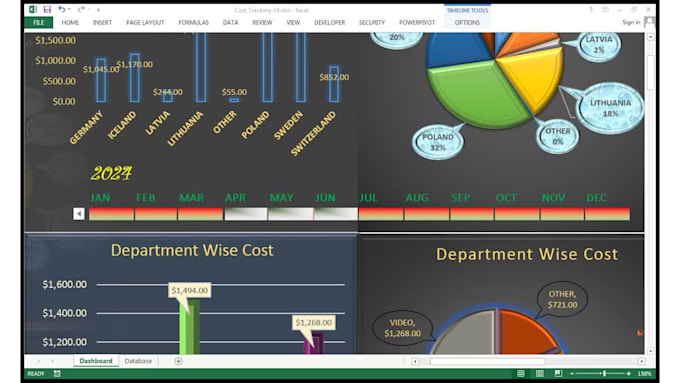The image size is (680, 383).
Task: Open the Customize Quick Access Toolbar arrow
Action: (98, 10)
